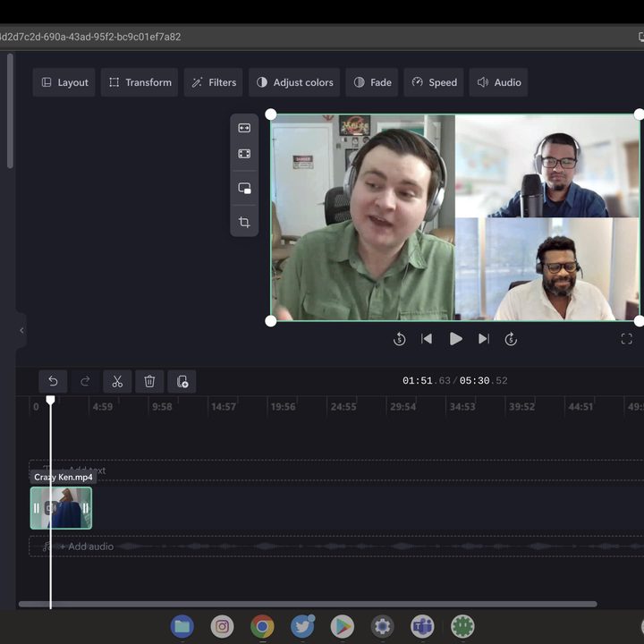This screenshot has width=644, height=644.
Task: Click the left panel vertical scrollbar
Action: 10,111
